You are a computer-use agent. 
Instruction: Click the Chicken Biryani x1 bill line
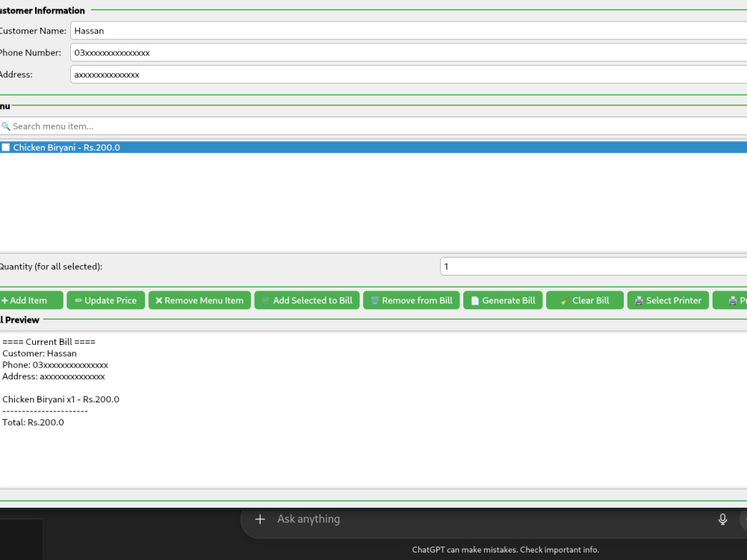[61, 399]
